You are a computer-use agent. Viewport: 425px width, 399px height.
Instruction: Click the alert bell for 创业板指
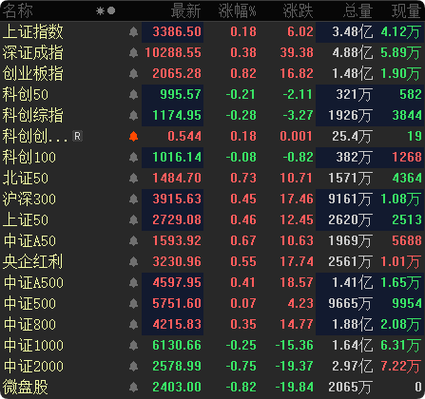(x=133, y=74)
